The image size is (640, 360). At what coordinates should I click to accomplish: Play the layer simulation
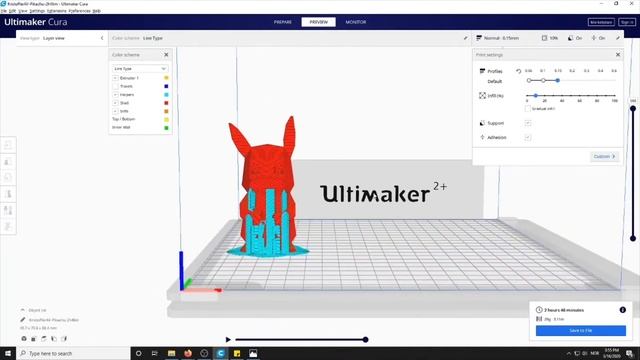228,340
